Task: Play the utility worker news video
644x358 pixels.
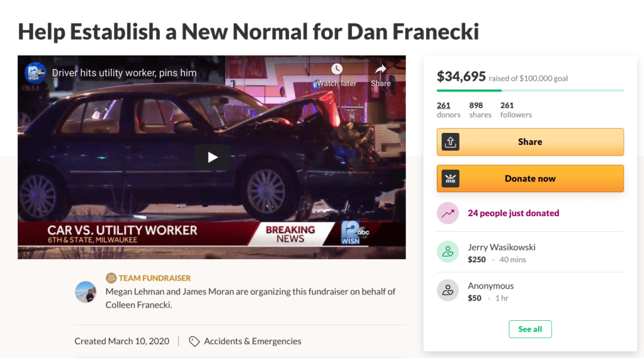Action: [x=212, y=157]
